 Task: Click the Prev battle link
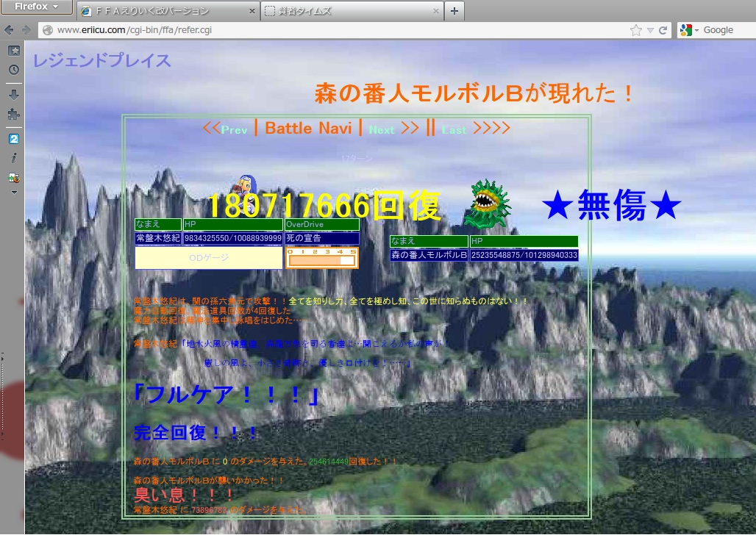(x=235, y=130)
